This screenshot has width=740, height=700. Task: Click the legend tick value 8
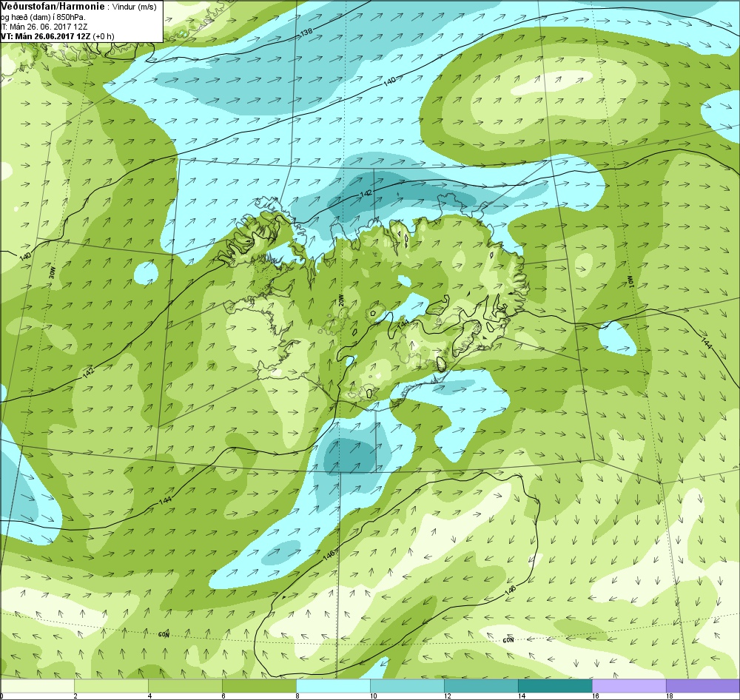point(297,696)
